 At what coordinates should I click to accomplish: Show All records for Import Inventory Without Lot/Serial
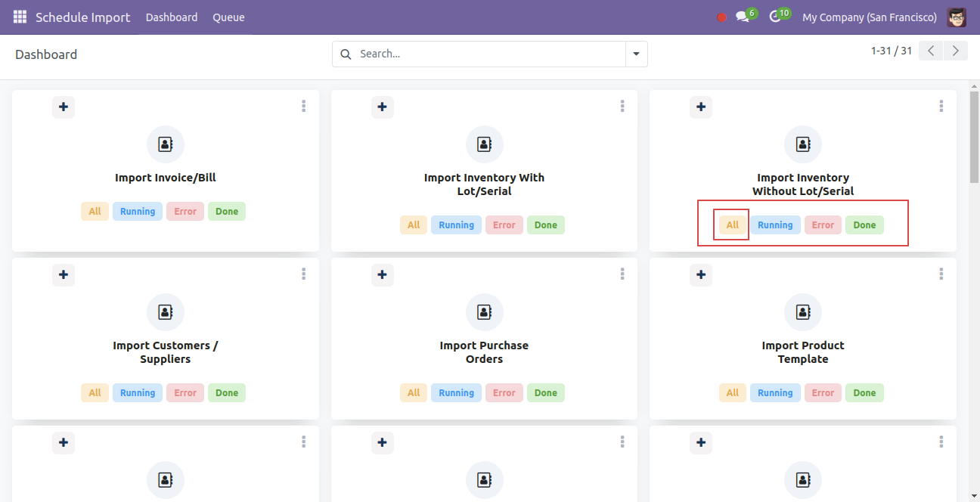(x=733, y=225)
